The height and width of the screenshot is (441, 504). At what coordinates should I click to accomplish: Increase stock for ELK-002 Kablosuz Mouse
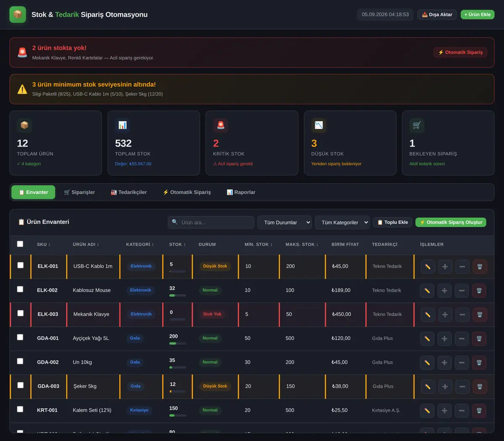pos(444,290)
